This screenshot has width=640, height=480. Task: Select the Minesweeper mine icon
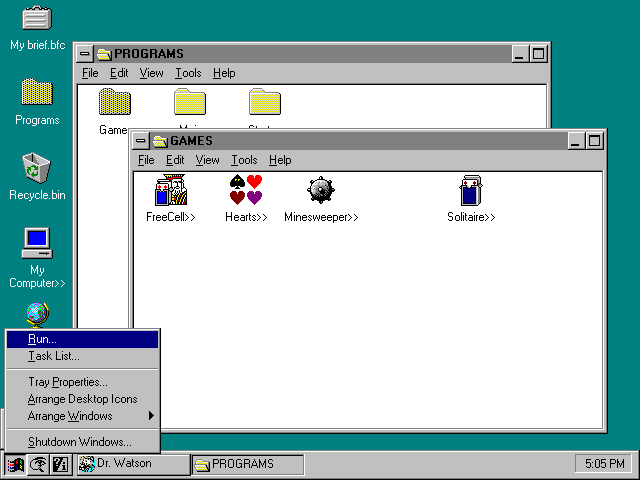pos(321,190)
